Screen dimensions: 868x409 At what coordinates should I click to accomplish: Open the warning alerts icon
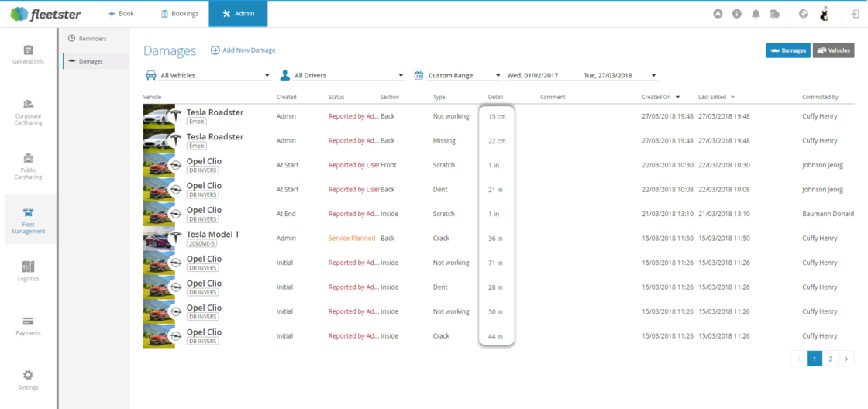click(x=718, y=14)
